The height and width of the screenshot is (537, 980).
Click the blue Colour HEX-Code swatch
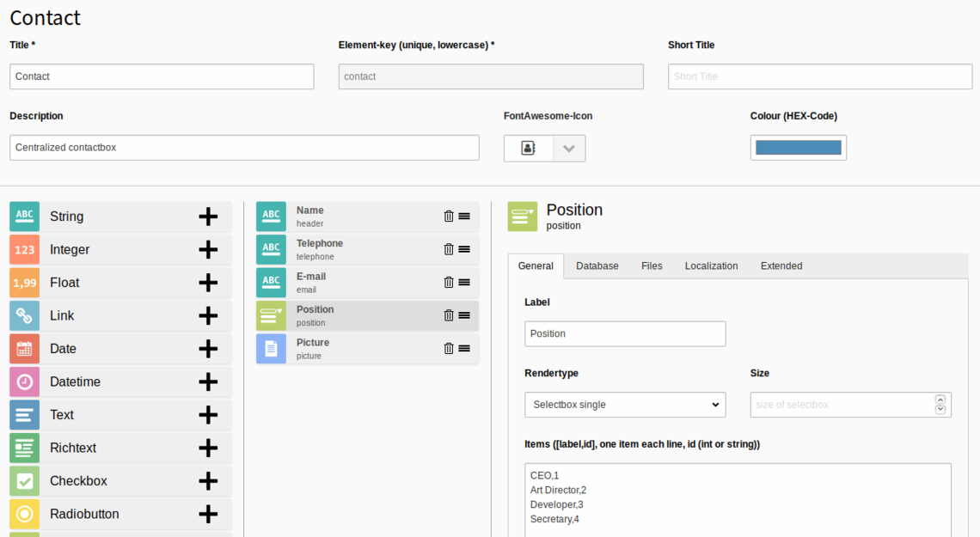[798, 147]
